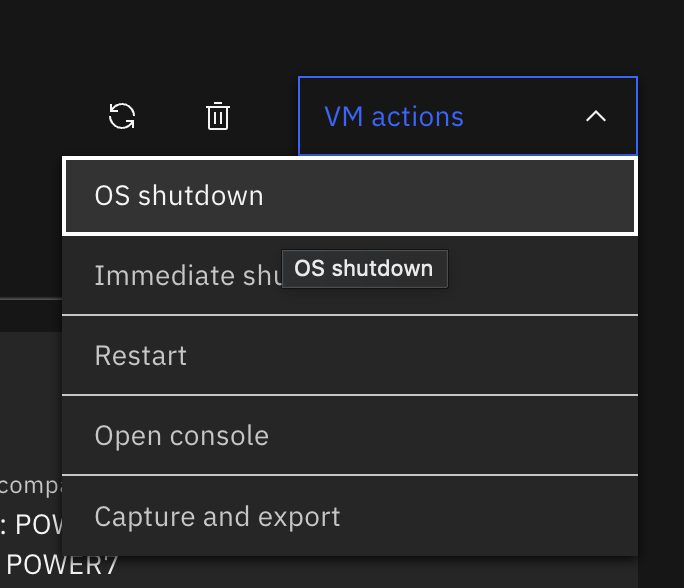Delete the VM using the bin icon
The height and width of the screenshot is (588, 684).
coord(218,116)
